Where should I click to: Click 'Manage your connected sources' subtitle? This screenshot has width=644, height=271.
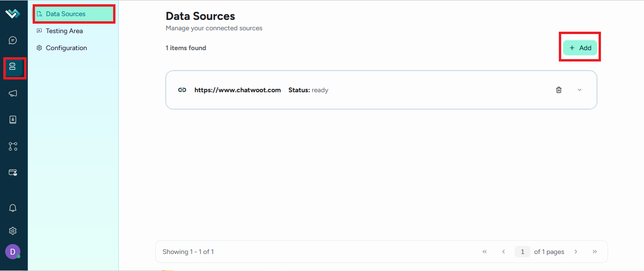[x=214, y=28]
